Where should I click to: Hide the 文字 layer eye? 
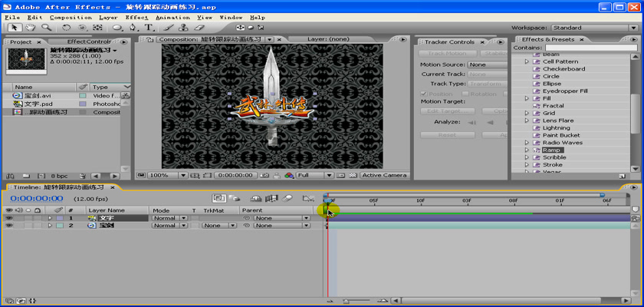click(x=8, y=218)
